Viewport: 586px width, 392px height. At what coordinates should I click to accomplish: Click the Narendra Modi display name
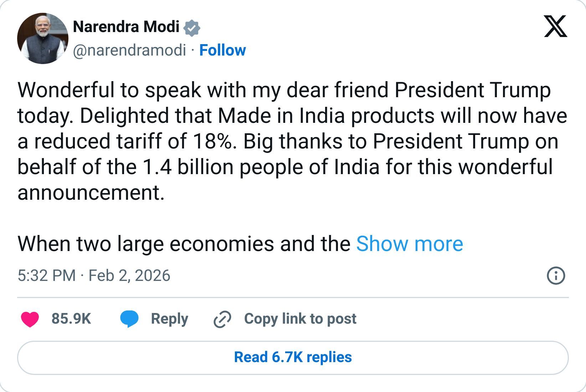click(x=127, y=27)
